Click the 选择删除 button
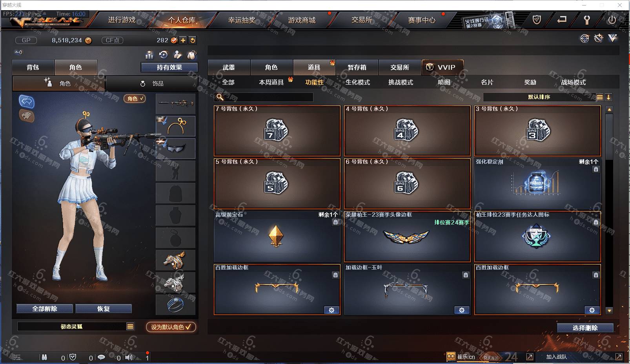This screenshot has width=630, height=364. pyautogui.click(x=585, y=328)
